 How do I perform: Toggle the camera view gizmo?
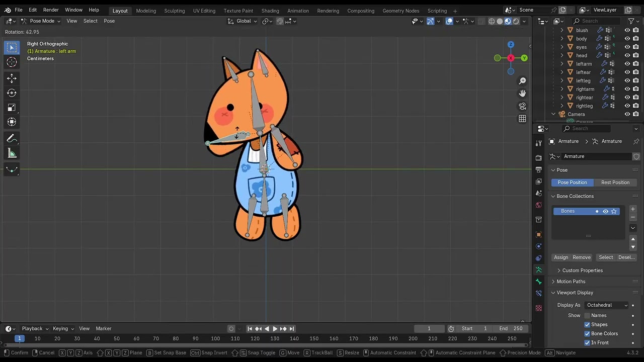(522, 106)
